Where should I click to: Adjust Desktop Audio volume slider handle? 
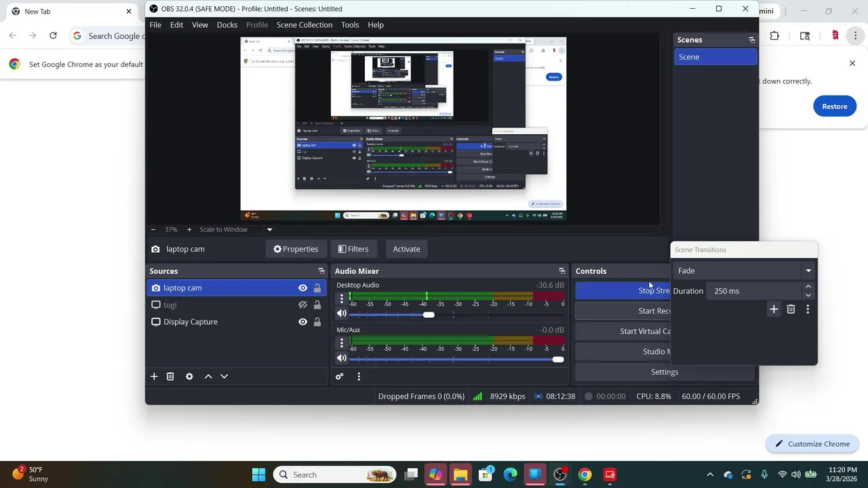429,314
